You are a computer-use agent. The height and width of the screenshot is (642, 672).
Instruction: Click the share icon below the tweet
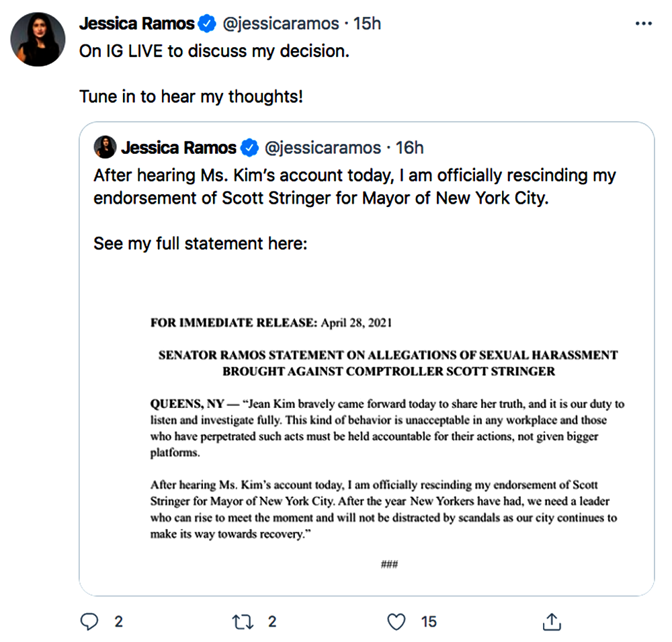552,622
